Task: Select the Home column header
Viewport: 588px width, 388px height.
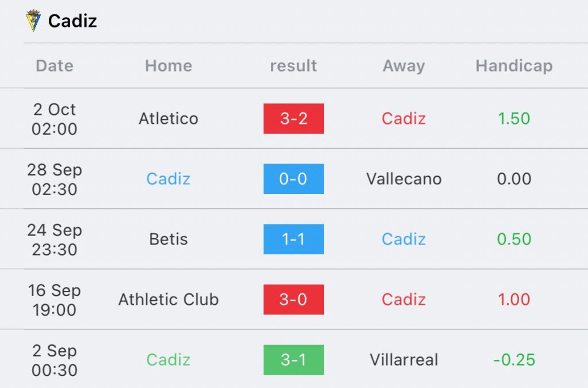Action: tap(169, 65)
